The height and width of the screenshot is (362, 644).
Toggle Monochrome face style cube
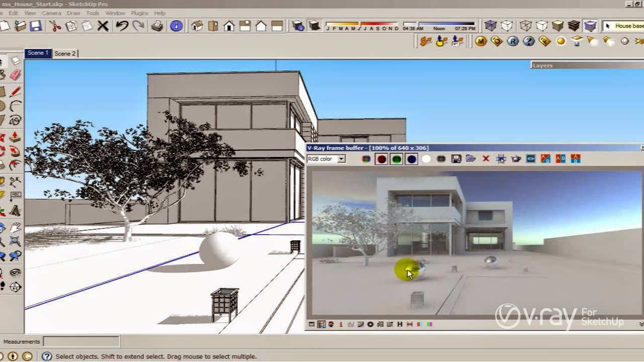click(590, 26)
